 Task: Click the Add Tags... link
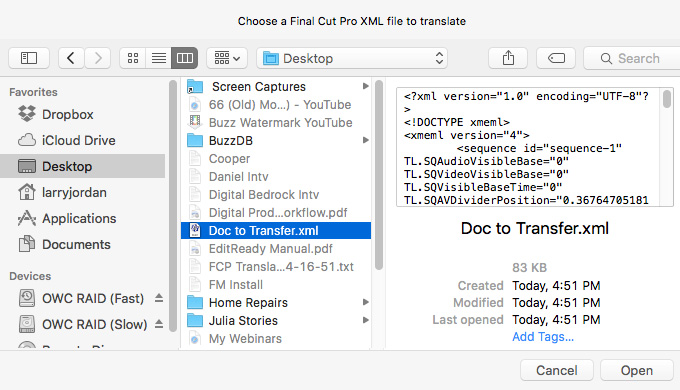[x=543, y=337]
